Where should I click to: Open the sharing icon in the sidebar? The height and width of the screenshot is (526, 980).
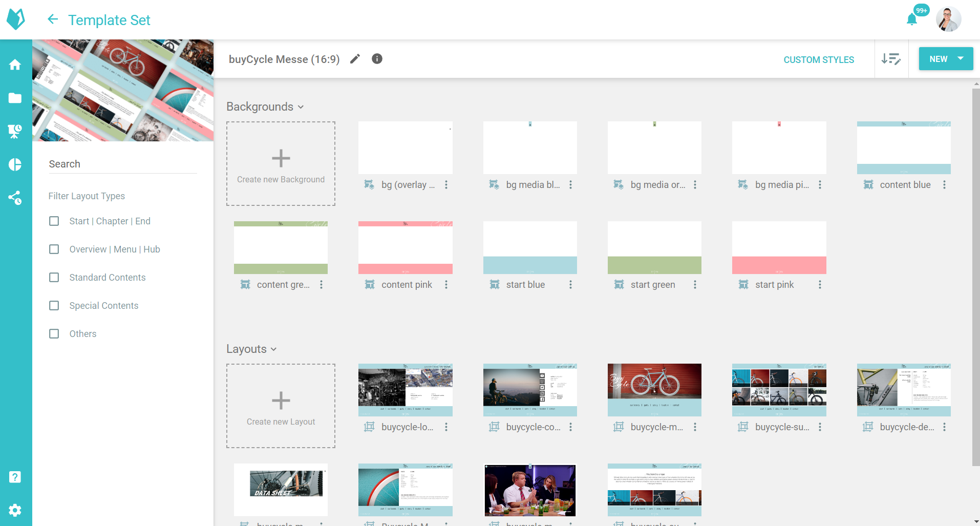point(15,198)
